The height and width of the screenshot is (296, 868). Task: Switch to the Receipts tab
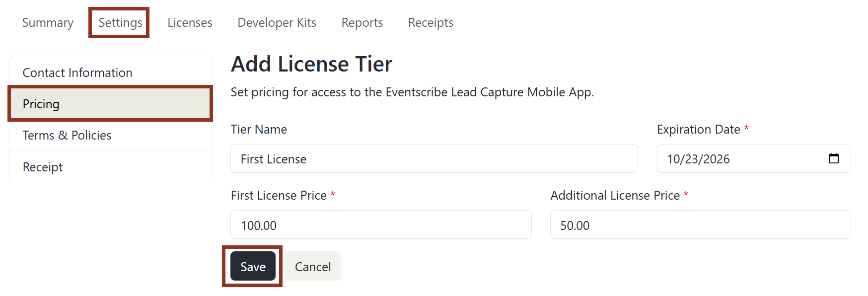(430, 22)
